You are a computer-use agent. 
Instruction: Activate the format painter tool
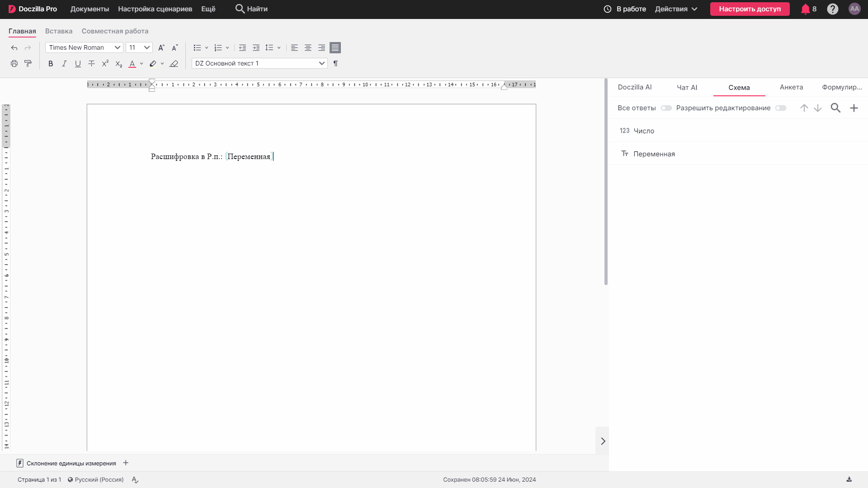[28, 64]
